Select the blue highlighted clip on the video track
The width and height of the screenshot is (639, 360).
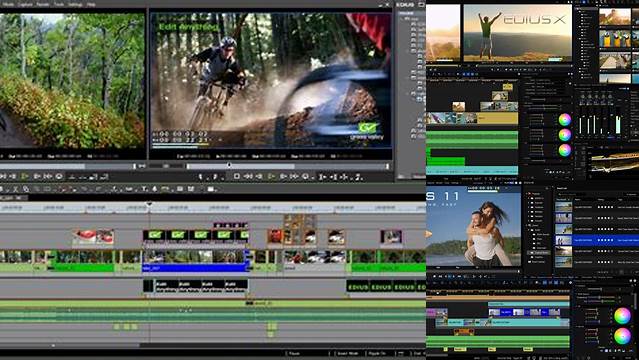(196, 261)
